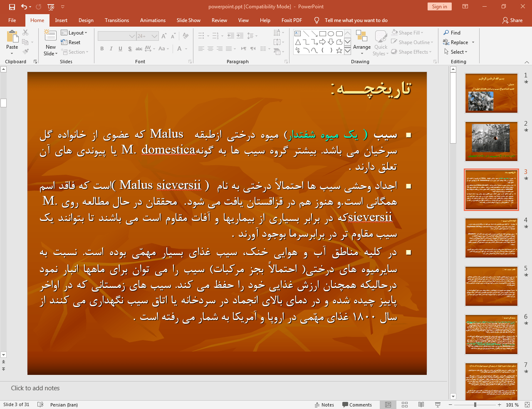
Task: Start Slide Show from status bar icon
Action: 438,405
